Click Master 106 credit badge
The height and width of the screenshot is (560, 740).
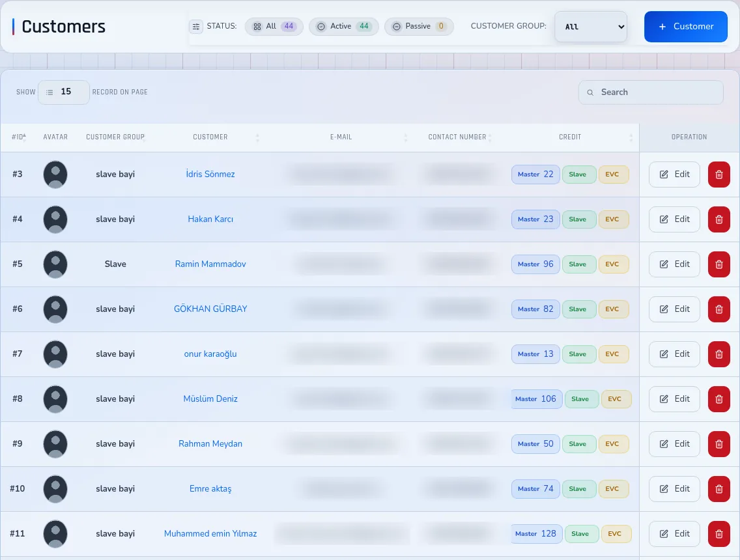535,399
